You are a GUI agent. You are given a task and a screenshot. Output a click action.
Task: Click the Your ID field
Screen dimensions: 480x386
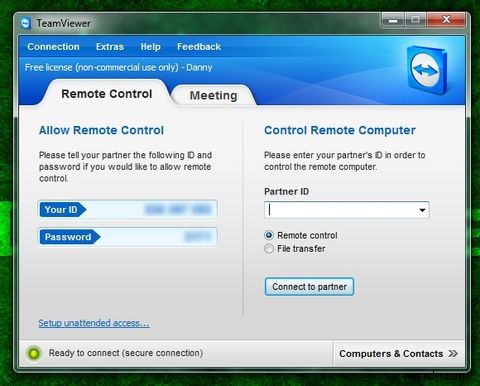tap(128, 209)
